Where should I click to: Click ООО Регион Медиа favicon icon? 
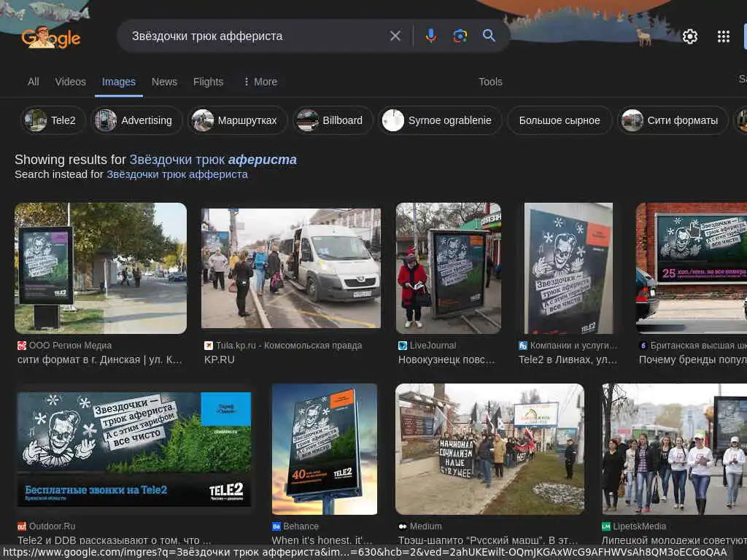[x=21, y=346]
